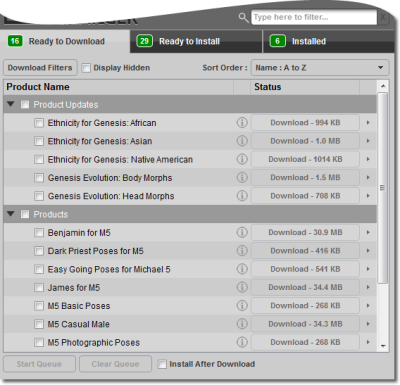The width and height of the screenshot is (400, 385).
Task: Download Ethnicity African, 994 KB
Action: tap(305, 123)
